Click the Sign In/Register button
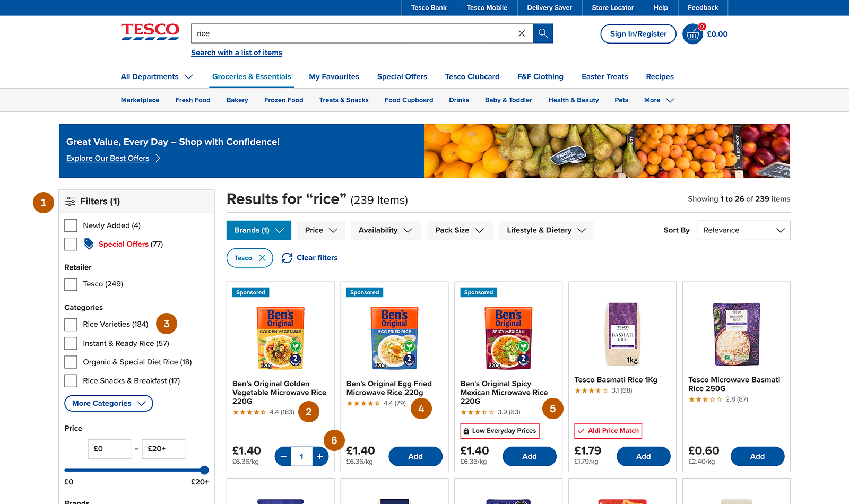 (638, 34)
